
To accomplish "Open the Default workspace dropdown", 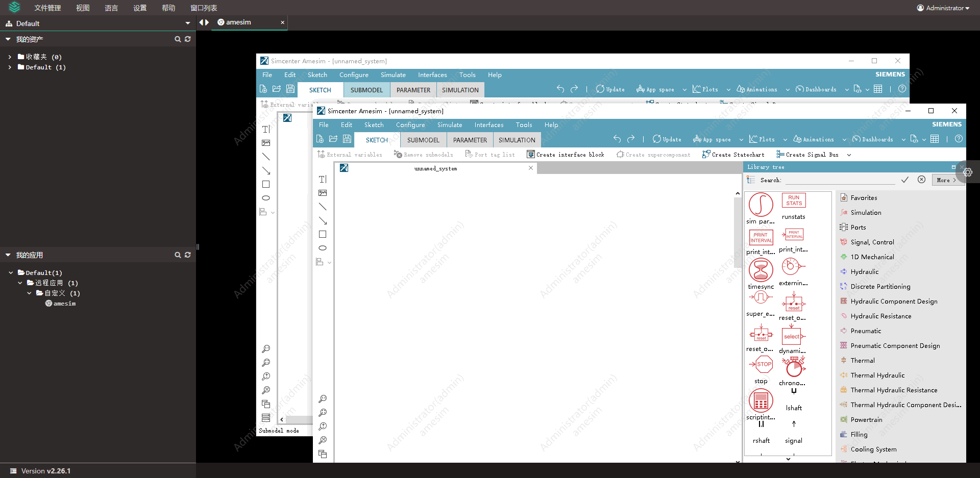I will 188,23.
